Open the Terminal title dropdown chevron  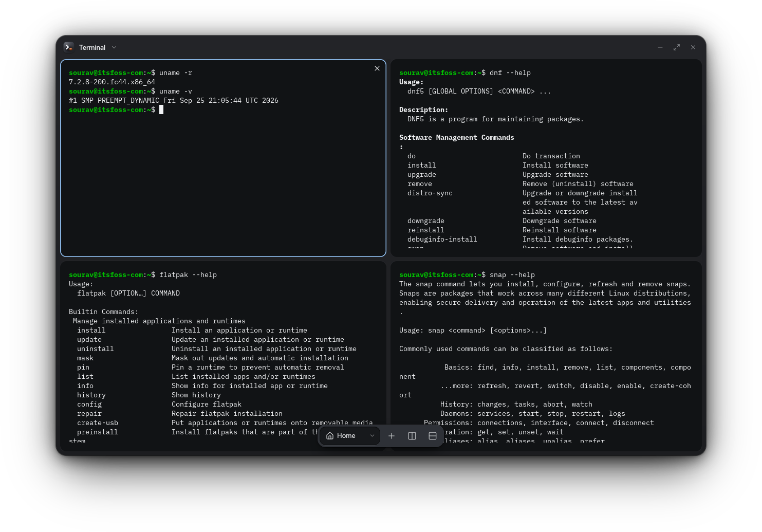[x=114, y=47]
